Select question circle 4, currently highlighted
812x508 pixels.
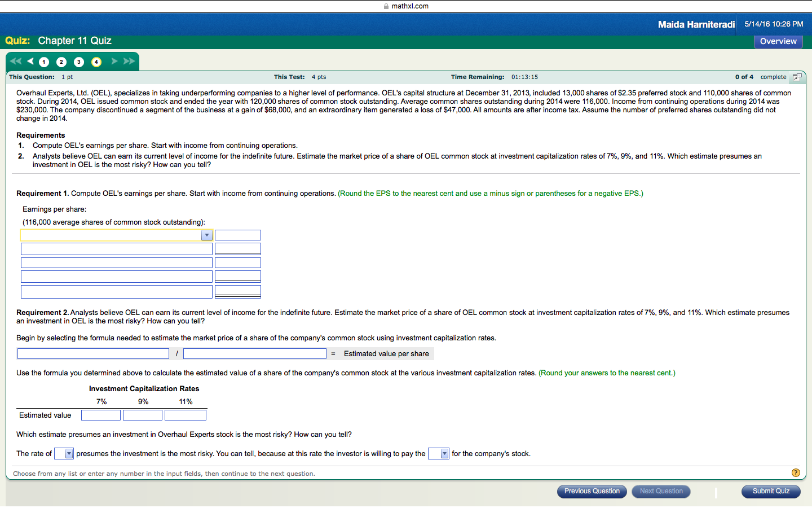[96, 62]
